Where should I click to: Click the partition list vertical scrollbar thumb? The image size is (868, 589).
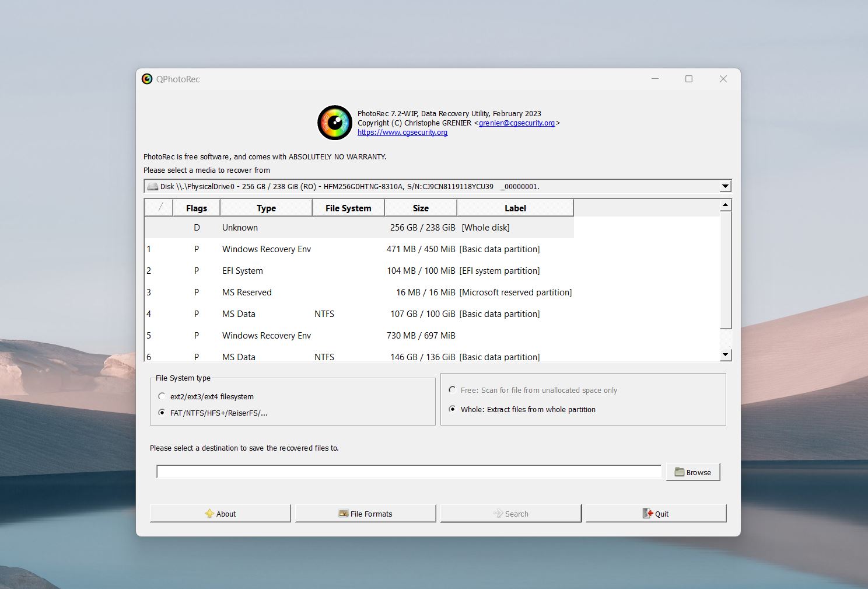[x=726, y=270]
